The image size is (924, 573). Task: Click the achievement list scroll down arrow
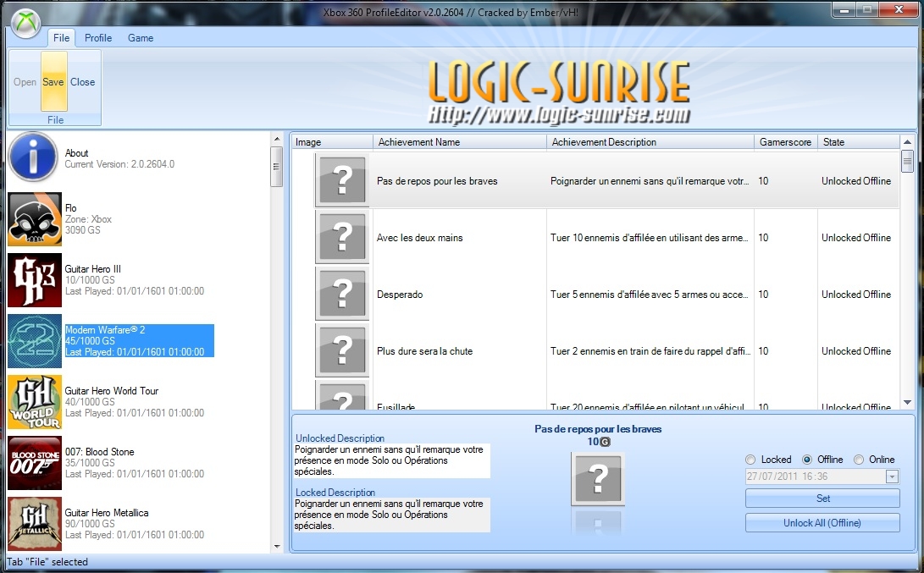[908, 403]
